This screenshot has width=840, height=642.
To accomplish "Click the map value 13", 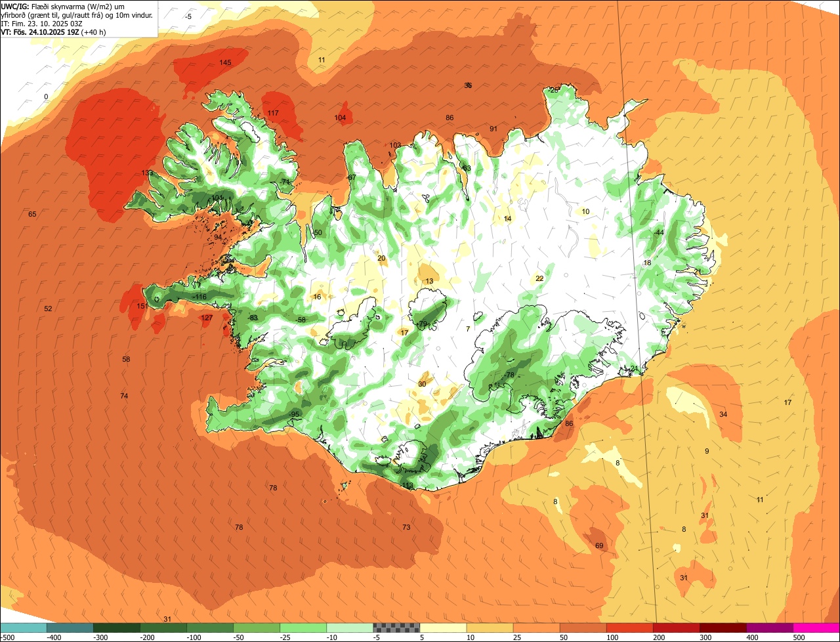I will click(x=429, y=282).
